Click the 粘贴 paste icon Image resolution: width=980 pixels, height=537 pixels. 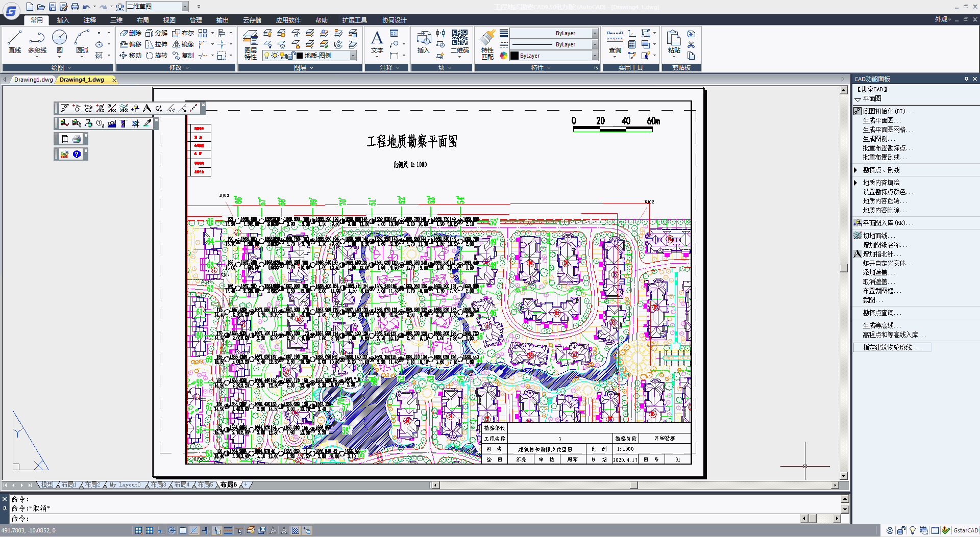pyautogui.click(x=674, y=42)
